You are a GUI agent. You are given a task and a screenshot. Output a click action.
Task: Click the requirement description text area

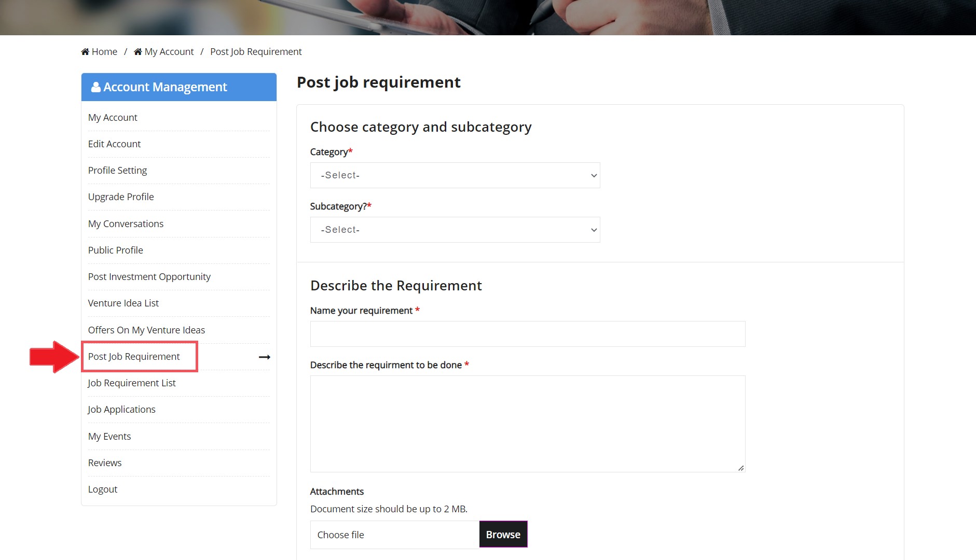point(528,424)
